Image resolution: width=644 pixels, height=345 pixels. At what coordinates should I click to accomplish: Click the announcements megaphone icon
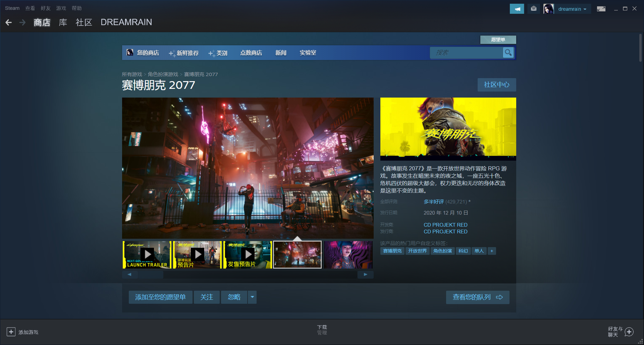pyautogui.click(x=517, y=9)
